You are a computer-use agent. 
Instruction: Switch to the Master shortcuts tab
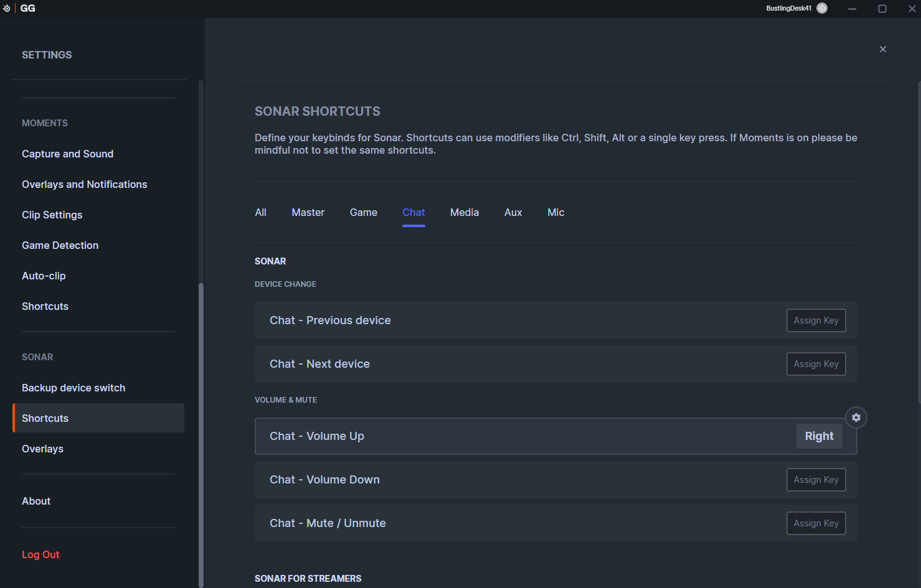(x=308, y=213)
